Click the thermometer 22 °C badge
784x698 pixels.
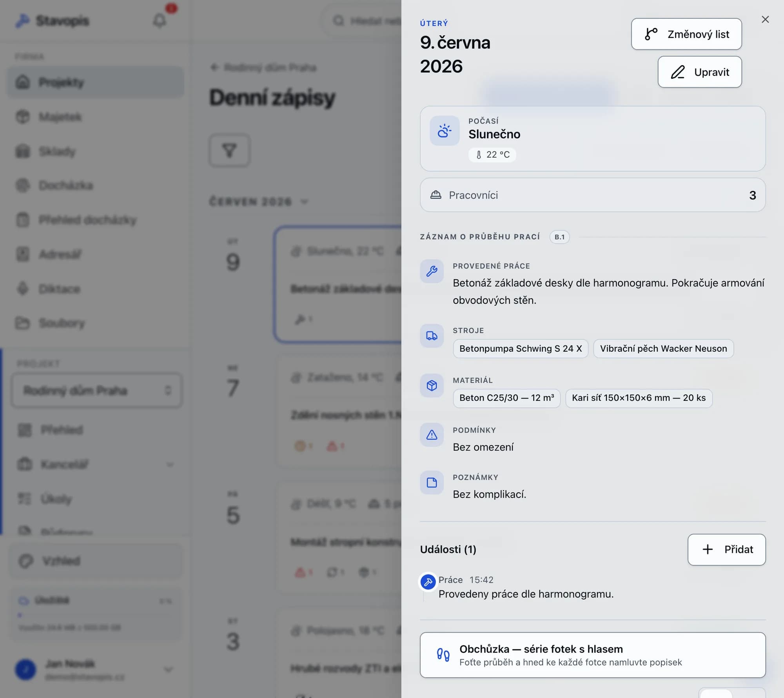tap(492, 155)
